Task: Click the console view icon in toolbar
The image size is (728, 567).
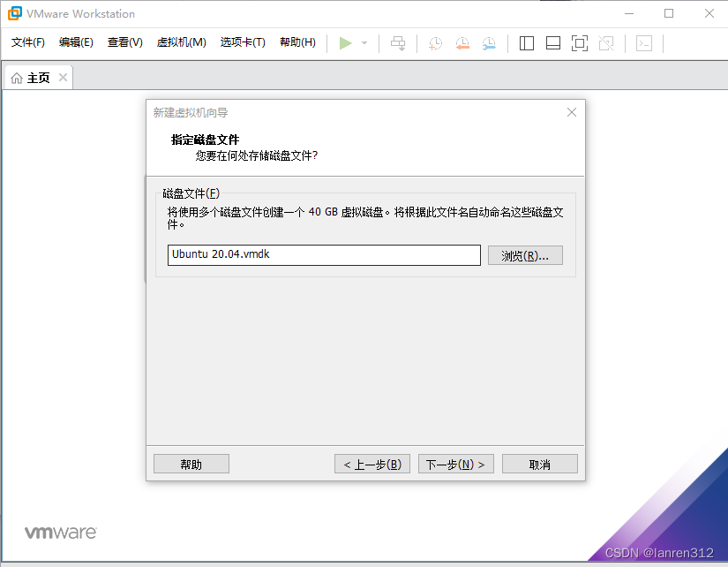Action: [644, 42]
